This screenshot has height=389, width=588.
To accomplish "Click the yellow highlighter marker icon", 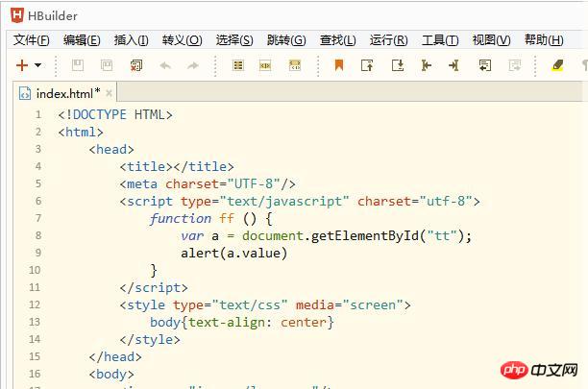I will pyautogui.click(x=557, y=65).
